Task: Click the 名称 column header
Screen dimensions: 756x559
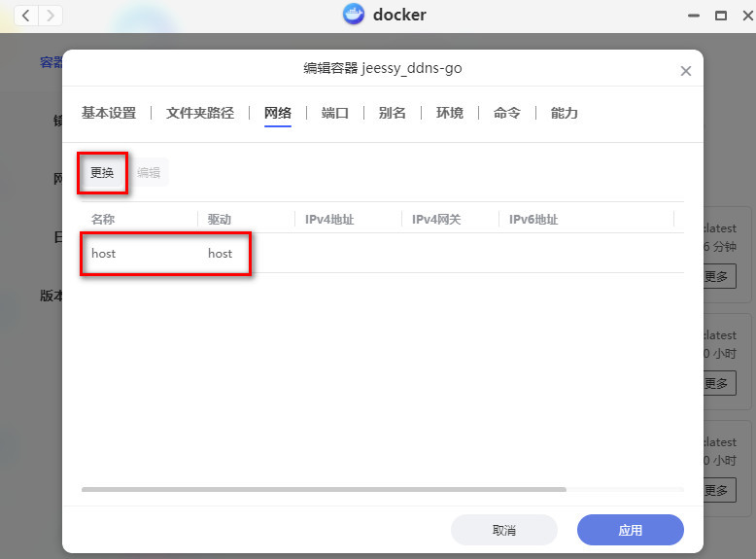Action: [x=103, y=220]
